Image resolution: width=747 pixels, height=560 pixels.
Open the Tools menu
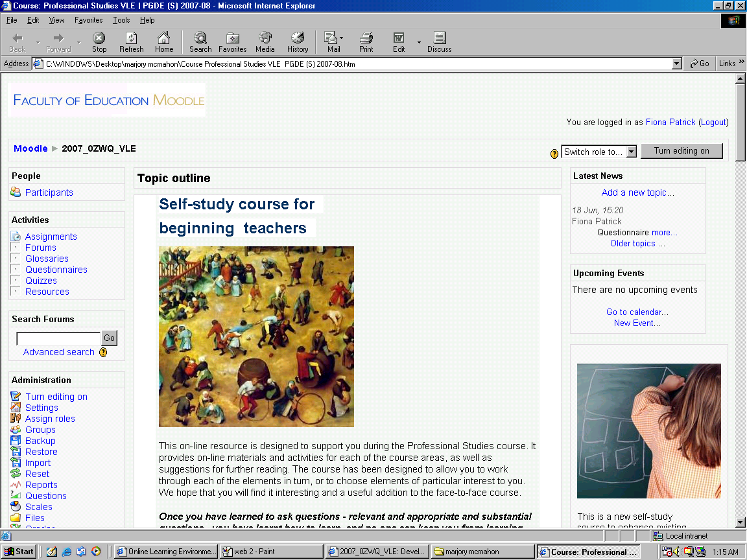click(121, 20)
